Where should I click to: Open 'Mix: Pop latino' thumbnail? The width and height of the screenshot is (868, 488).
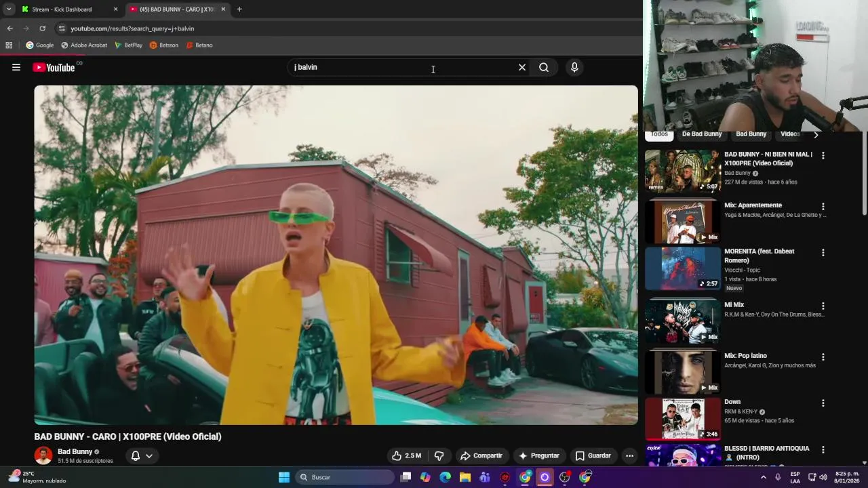tap(682, 371)
